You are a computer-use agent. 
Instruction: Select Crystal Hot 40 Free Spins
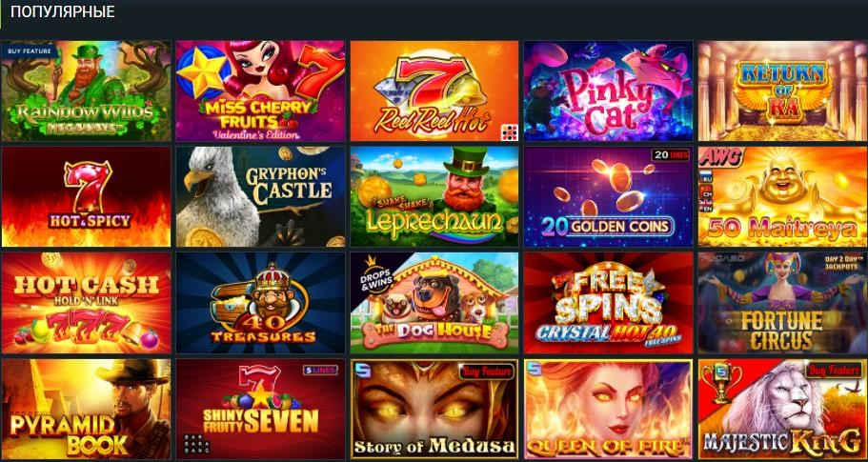609,303
